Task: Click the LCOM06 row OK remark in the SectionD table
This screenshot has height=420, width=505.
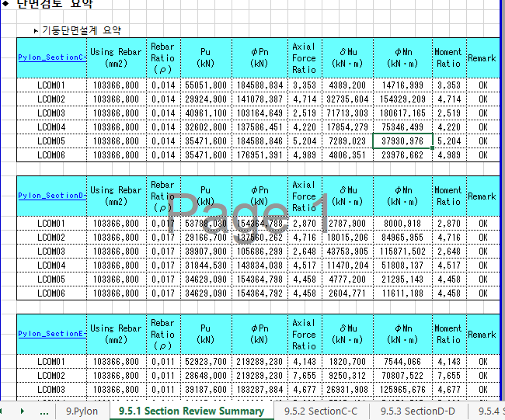Action: tap(482, 293)
